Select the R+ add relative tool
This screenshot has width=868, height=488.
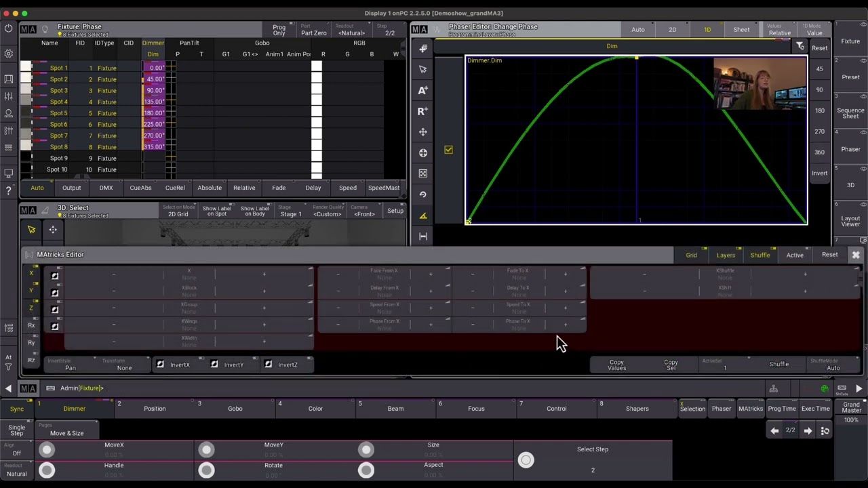(x=423, y=111)
